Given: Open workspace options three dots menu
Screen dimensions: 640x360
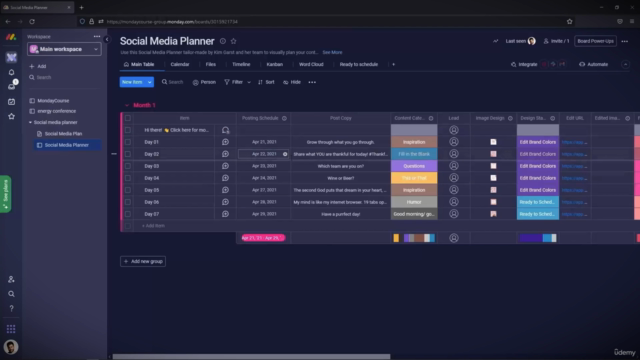Looking at the screenshot, I should (97, 36).
